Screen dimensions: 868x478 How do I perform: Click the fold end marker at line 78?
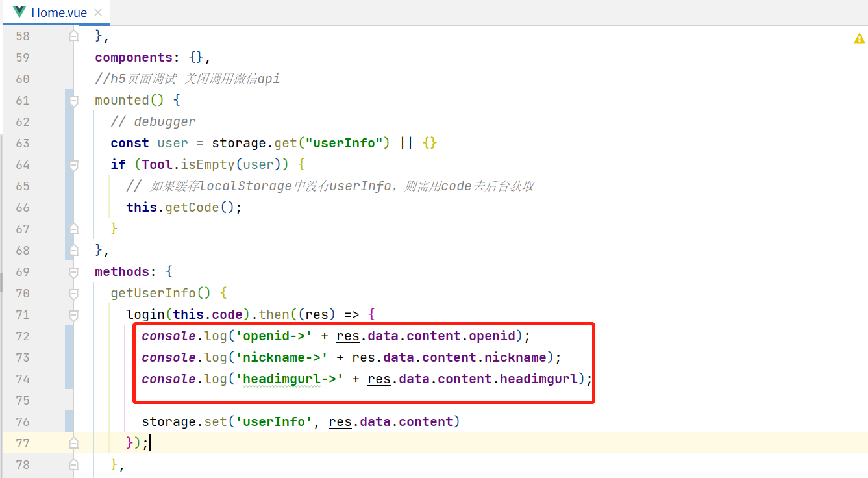pos(73,464)
